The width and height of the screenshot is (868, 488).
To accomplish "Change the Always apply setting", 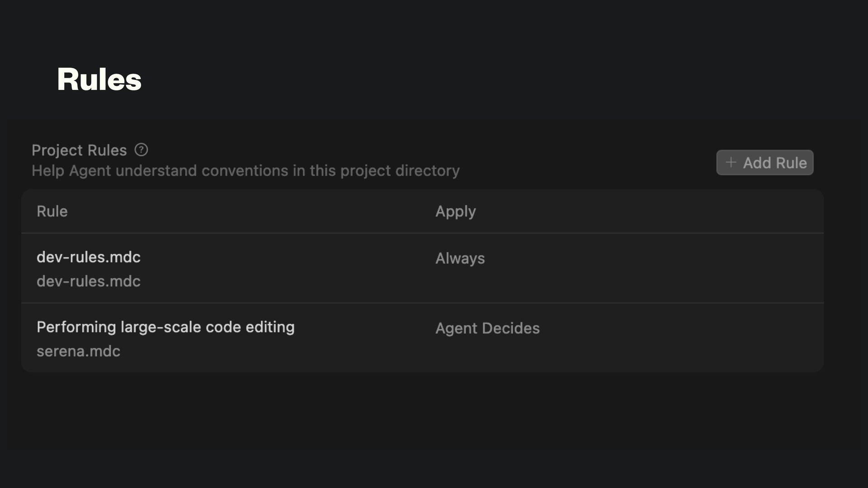I will [460, 258].
